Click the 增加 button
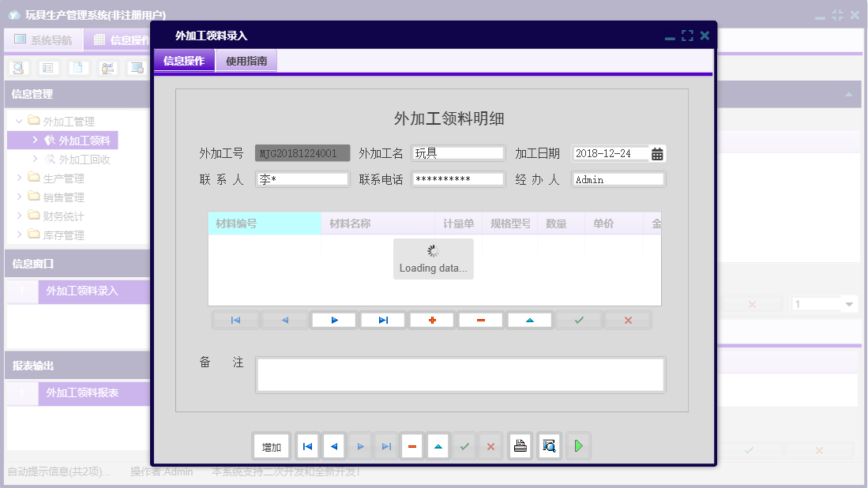 click(x=271, y=446)
